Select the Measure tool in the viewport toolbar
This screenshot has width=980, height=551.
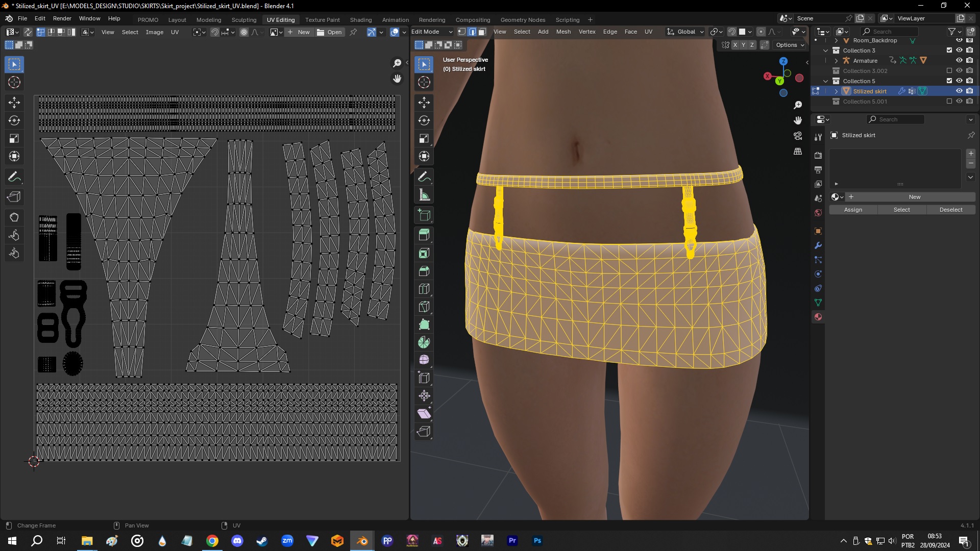coord(424,194)
